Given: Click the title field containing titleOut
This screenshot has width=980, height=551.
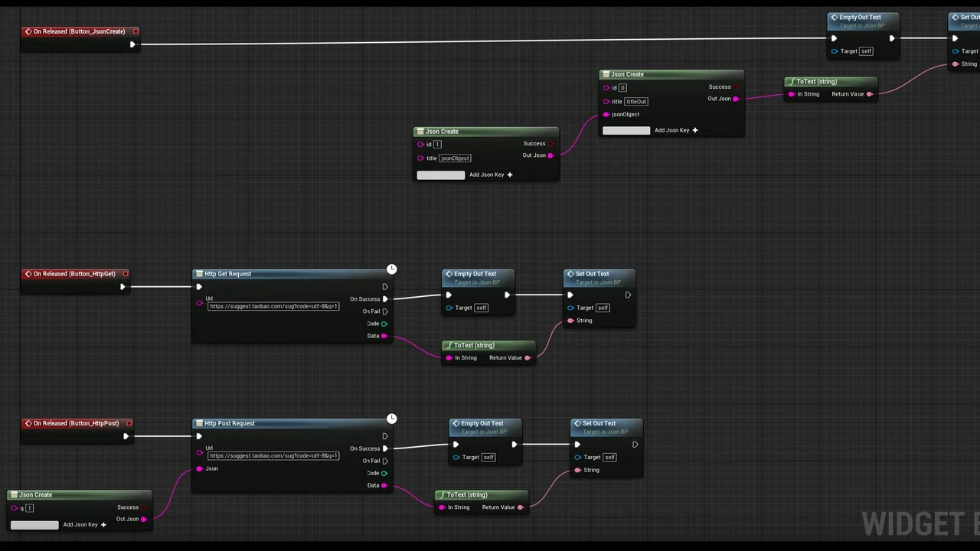Looking at the screenshot, I should [636, 101].
